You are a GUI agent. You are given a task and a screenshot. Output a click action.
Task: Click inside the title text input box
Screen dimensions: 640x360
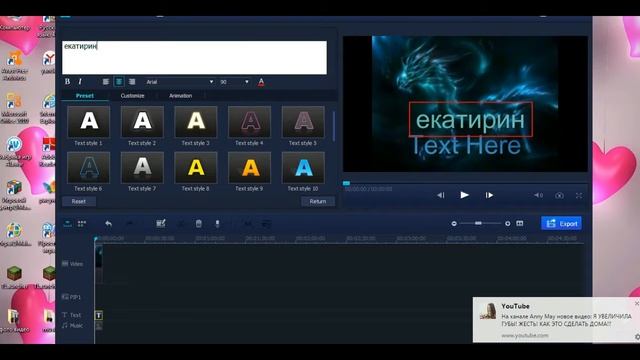pyautogui.click(x=194, y=58)
